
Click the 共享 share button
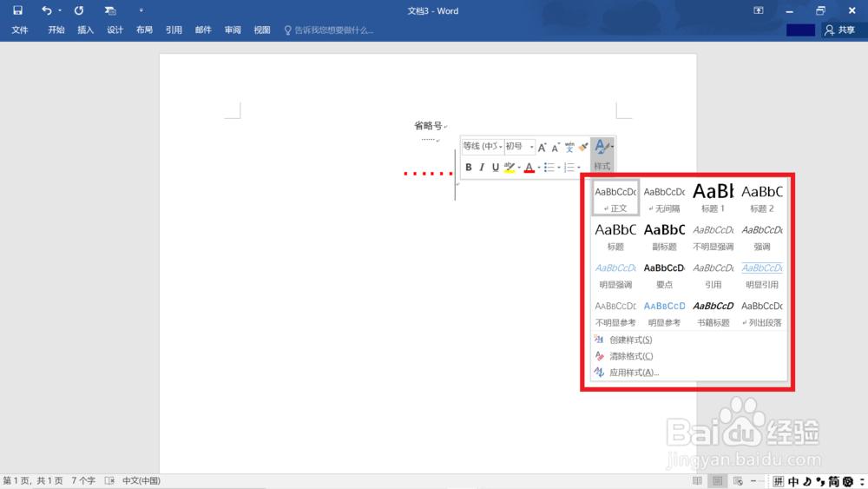click(x=839, y=30)
